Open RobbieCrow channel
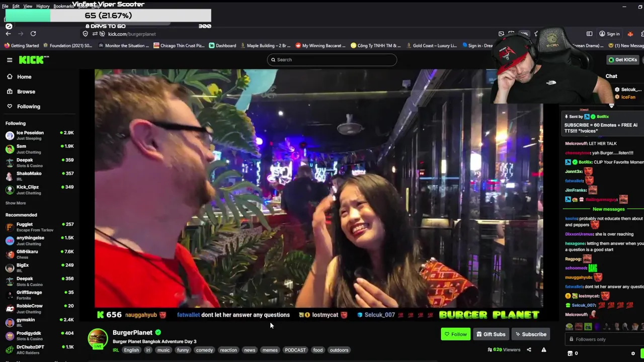 coord(39,308)
